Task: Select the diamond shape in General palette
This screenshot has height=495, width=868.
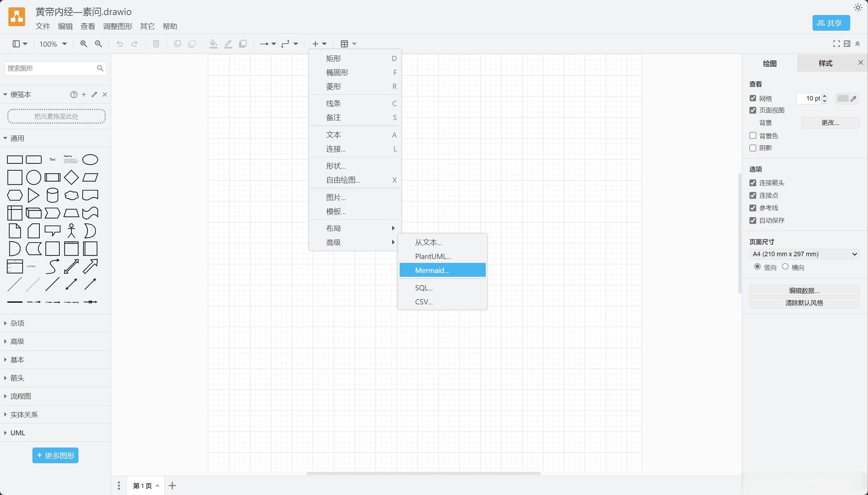Action: point(71,177)
